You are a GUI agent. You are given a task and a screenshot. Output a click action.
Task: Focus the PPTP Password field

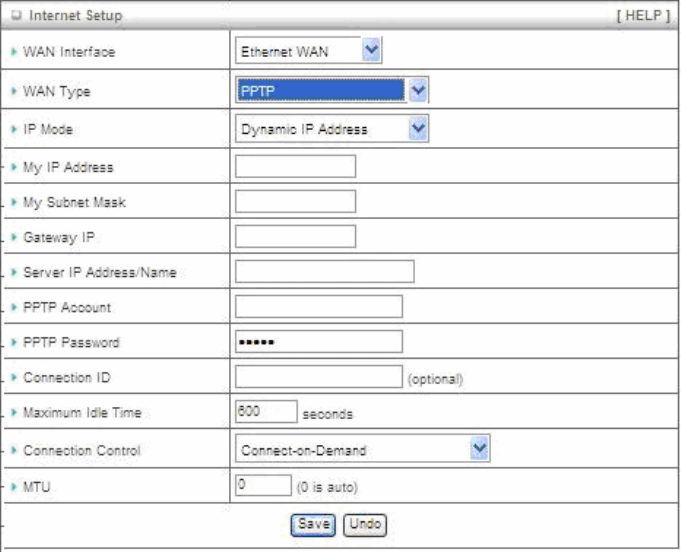(319, 342)
